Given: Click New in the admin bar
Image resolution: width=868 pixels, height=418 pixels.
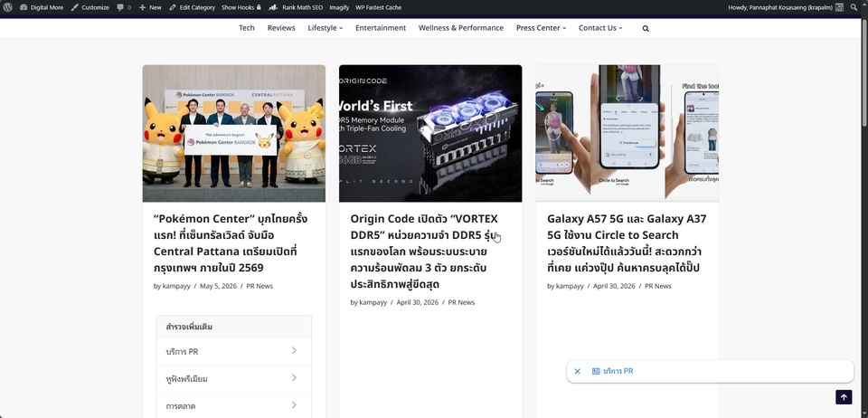Looking at the screenshot, I should [x=151, y=8].
